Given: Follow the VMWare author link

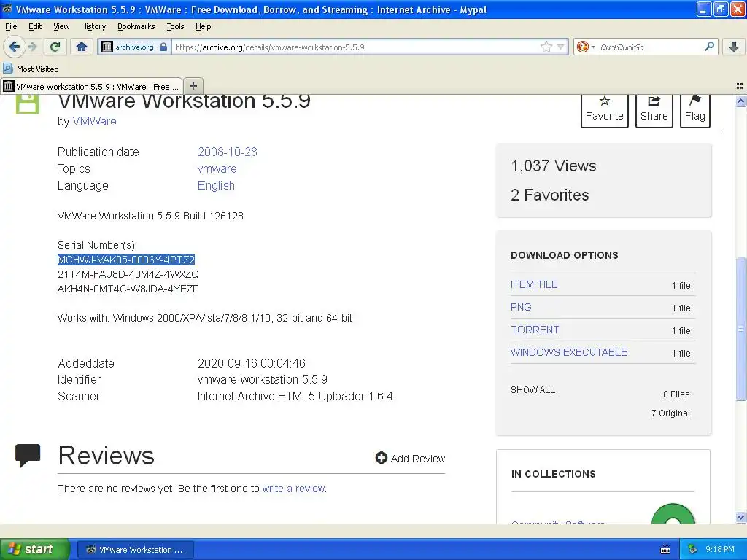Looking at the screenshot, I should (x=94, y=122).
